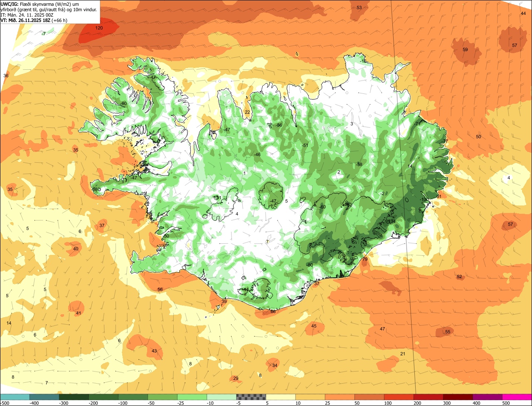This screenshot has height=406, width=532.
Task: Select the purple swatch between 400 and 500
Action: click(x=487, y=397)
